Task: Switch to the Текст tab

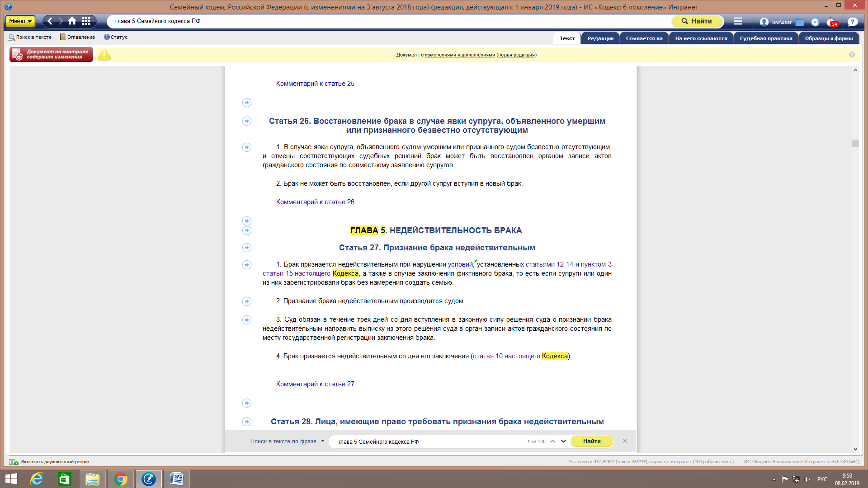Action: pos(567,38)
